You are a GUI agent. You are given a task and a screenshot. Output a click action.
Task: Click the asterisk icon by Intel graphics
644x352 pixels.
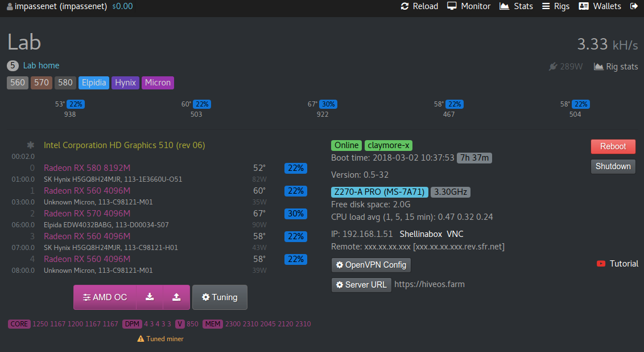tap(31, 145)
